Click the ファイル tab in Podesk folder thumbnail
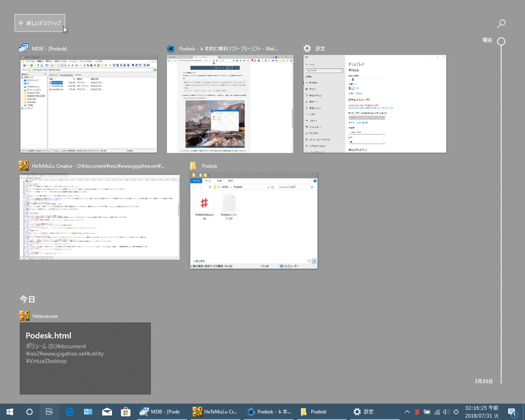 click(196, 181)
